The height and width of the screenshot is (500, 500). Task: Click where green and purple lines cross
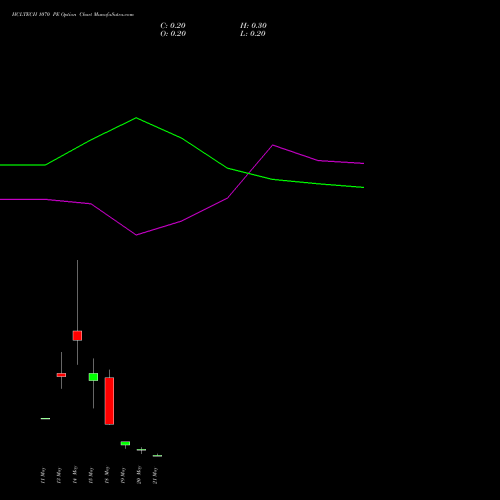248,173
